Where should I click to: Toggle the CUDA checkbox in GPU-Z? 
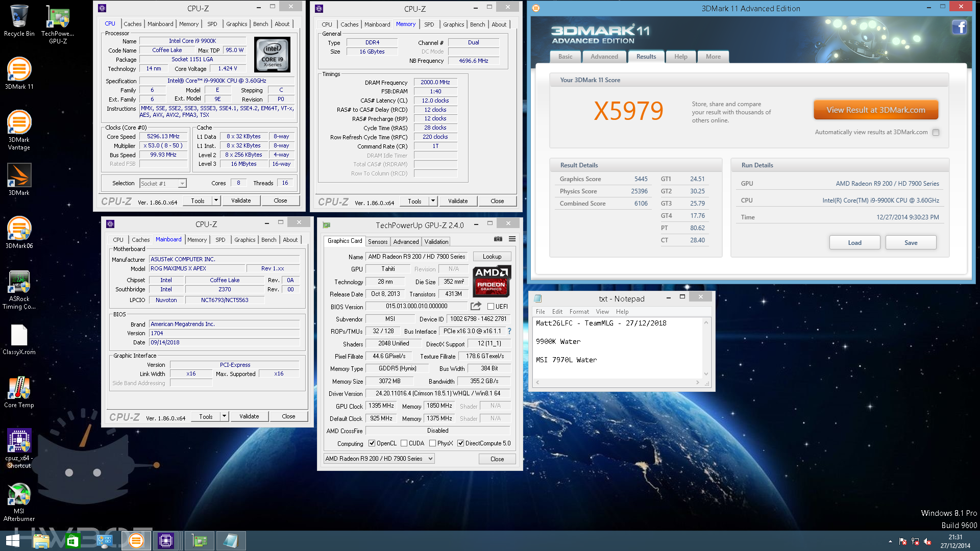point(404,443)
